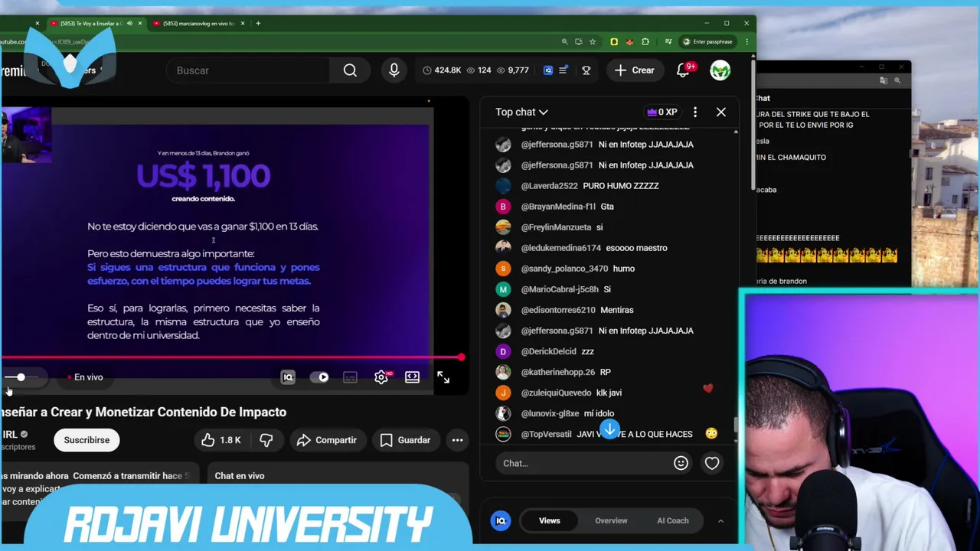This screenshot has width=980, height=551.
Task: Click Enter passphrase profile button
Action: coord(707,41)
